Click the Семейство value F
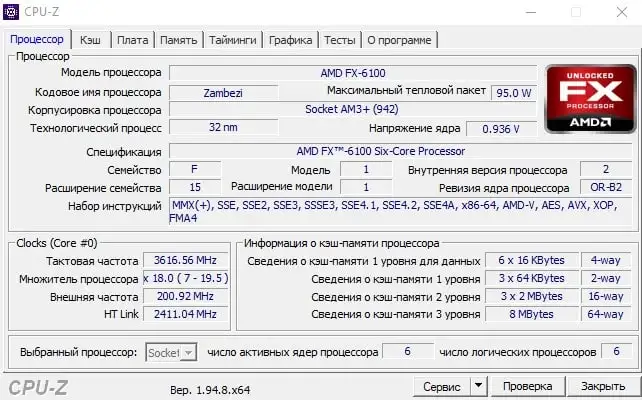The height and width of the screenshot is (400, 642). [x=195, y=169]
